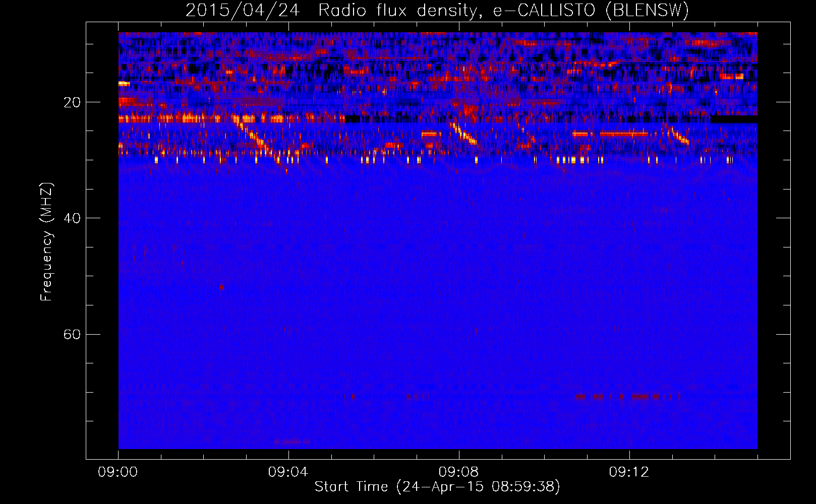The width and height of the screenshot is (816, 504).
Task: Click the '60' frequency tick label
Action: [x=72, y=334]
